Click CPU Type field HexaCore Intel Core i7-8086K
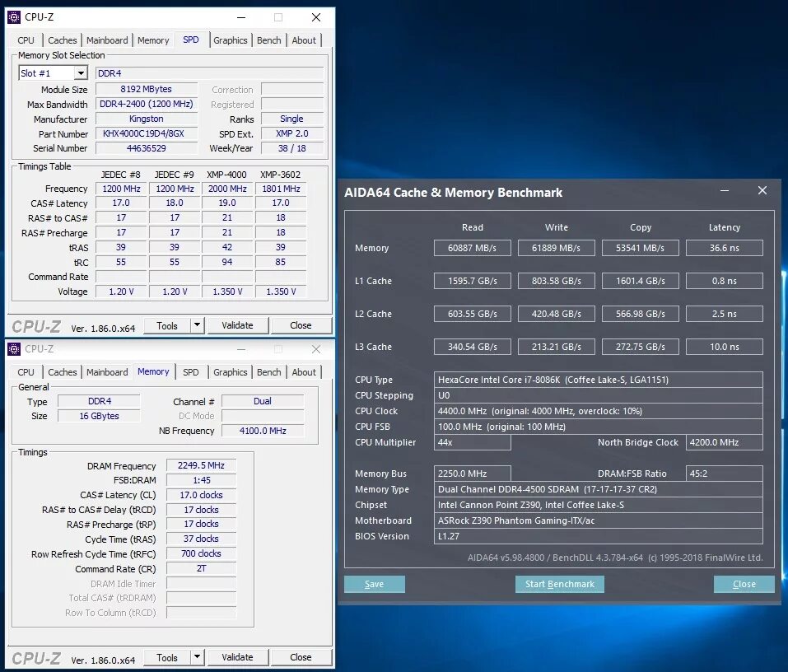The image size is (788, 672). click(x=598, y=380)
